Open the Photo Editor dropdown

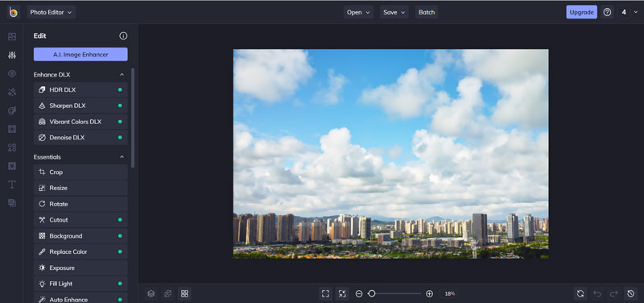click(x=52, y=12)
